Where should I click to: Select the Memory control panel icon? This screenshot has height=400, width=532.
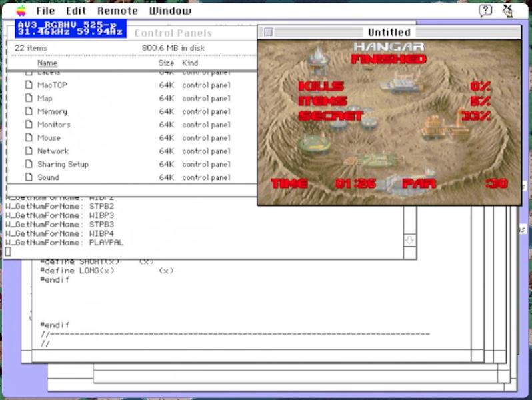(29, 112)
